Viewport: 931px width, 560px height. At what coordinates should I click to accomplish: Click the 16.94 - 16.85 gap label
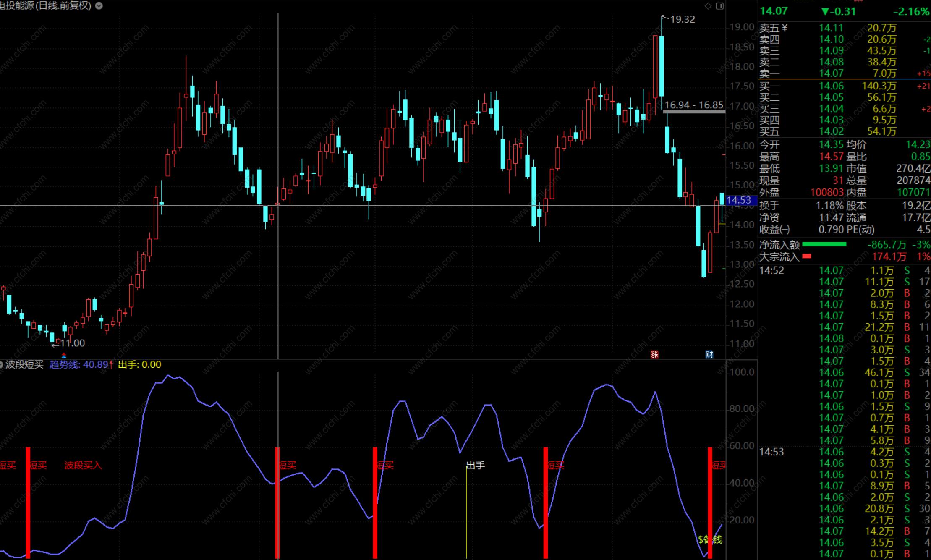coord(694,105)
